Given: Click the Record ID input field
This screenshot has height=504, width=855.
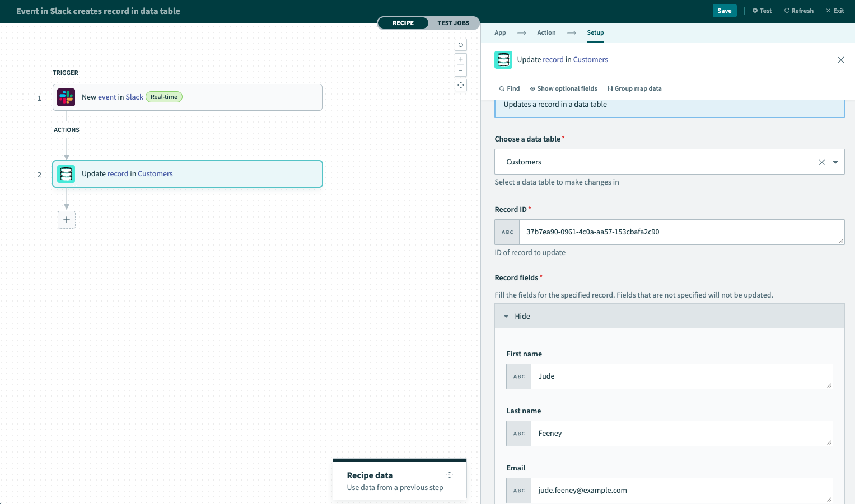Looking at the screenshot, I should (x=680, y=232).
